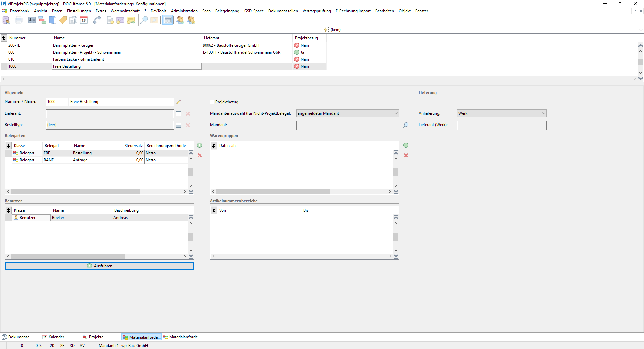Toggle the Projektbezug checkbox
This screenshot has width=644, height=349.
[x=212, y=102]
